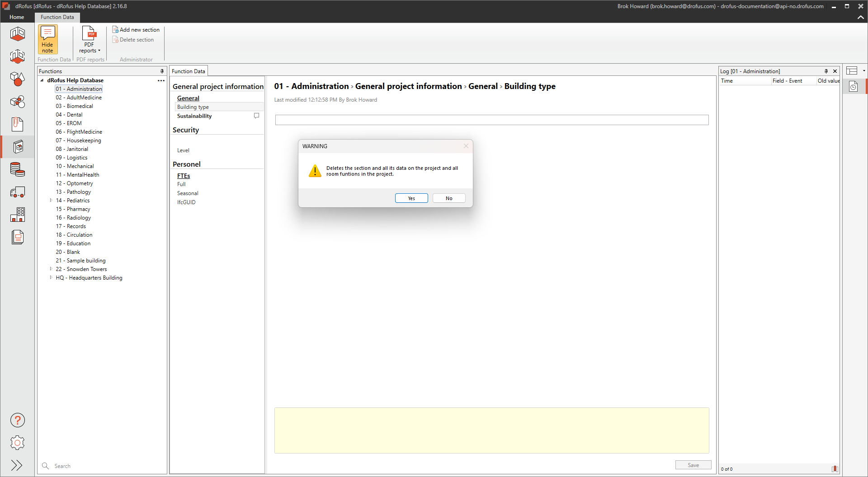Image resolution: width=868 pixels, height=477 pixels.
Task: Confirm deletion by clicking Yes
Action: (411, 198)
